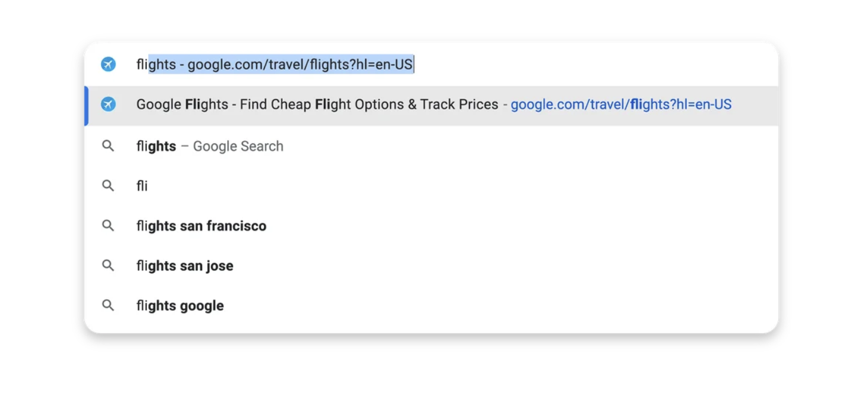The width and height of the screenshot is (868, 399).
Task: Pick the "flights san francisco" suggestion
Action: point(201,226)
